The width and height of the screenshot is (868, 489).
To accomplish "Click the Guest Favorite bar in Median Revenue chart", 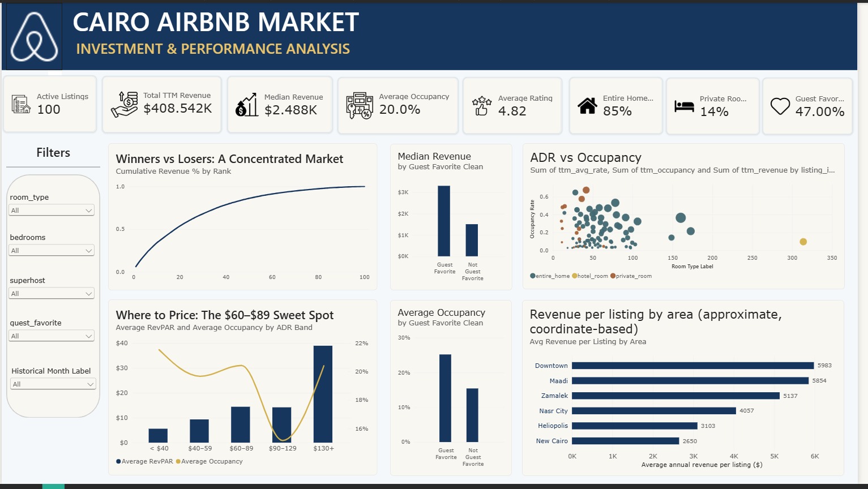I will 444,221.
